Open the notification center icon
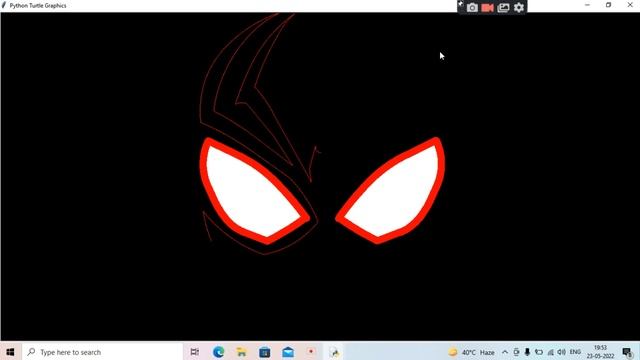 click(628, 352)
